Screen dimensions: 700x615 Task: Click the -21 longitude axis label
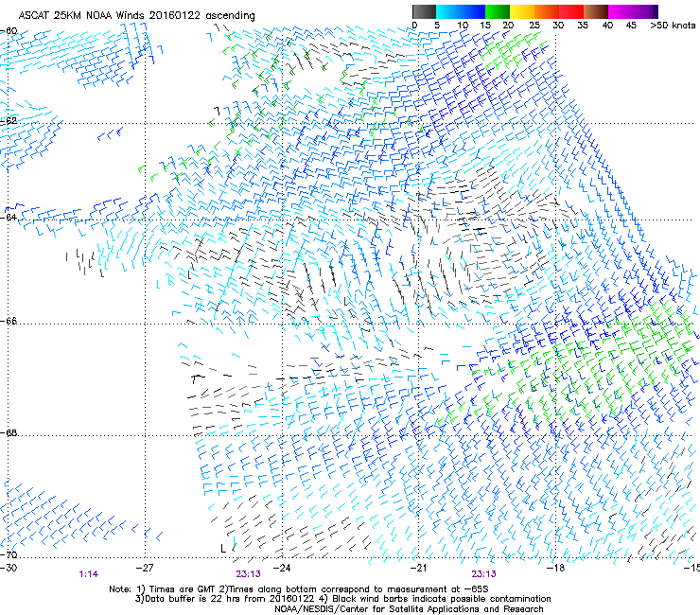418,568
